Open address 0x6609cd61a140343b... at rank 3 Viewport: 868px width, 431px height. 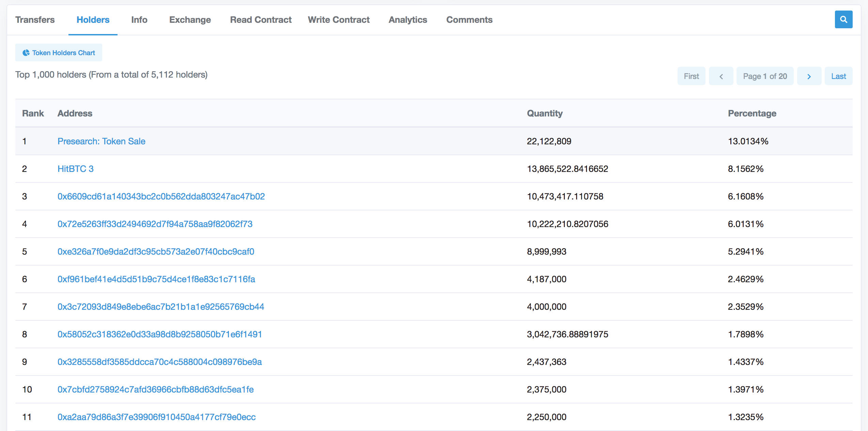(161, 196)
